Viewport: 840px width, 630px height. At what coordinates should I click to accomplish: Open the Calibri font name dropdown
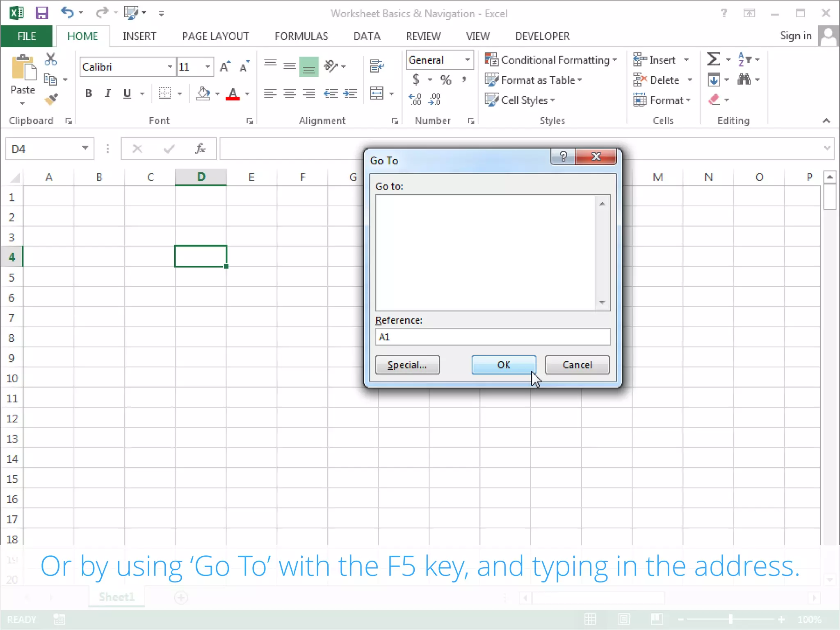click(x=170, y=67)
